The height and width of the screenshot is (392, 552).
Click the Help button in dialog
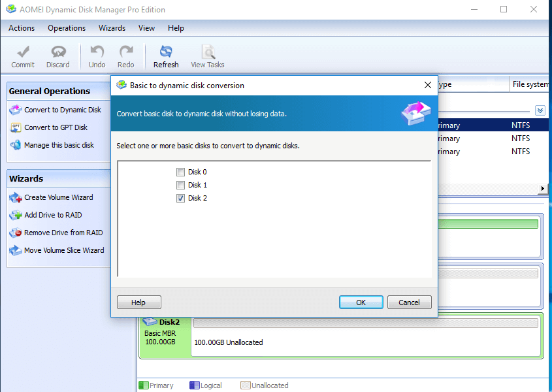pos(138,302)
